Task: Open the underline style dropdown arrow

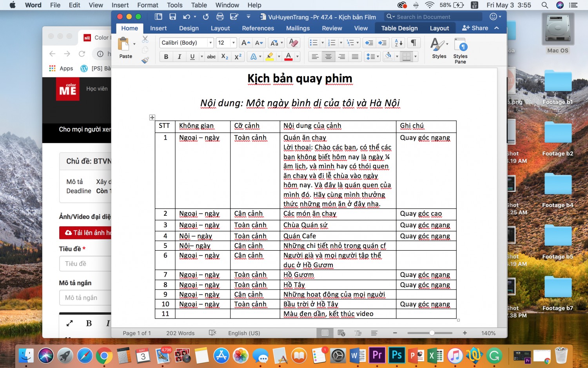Action: point(202,56)
